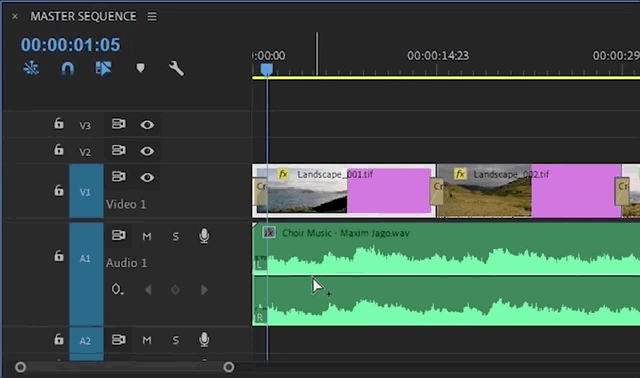Click the Linked Selection icon
The width and height of the screenshot is (640, 378).
click(x=103, y=68)
